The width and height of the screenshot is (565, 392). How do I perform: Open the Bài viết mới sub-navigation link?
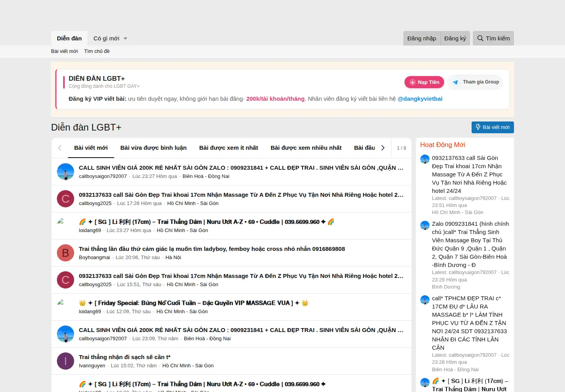(x=64, y=51)
